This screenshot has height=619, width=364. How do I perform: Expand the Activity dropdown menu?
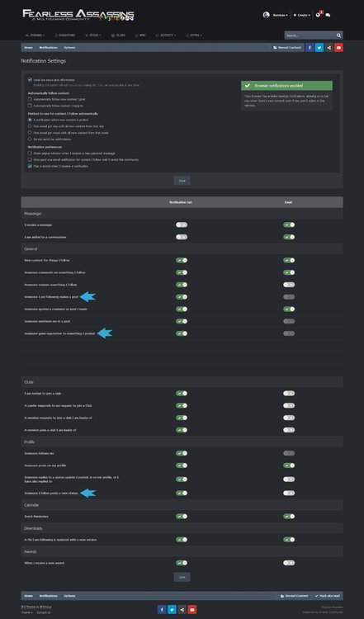point(166,35)
